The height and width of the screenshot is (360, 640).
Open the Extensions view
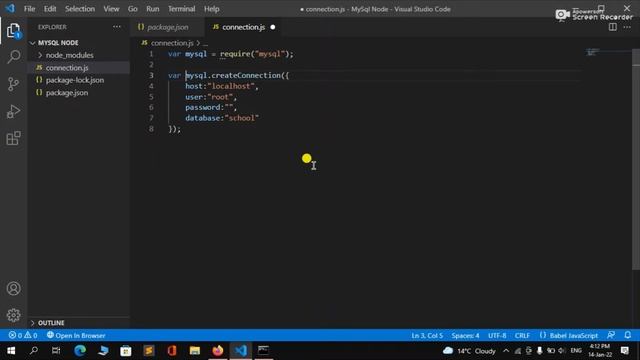click(13, 138)
